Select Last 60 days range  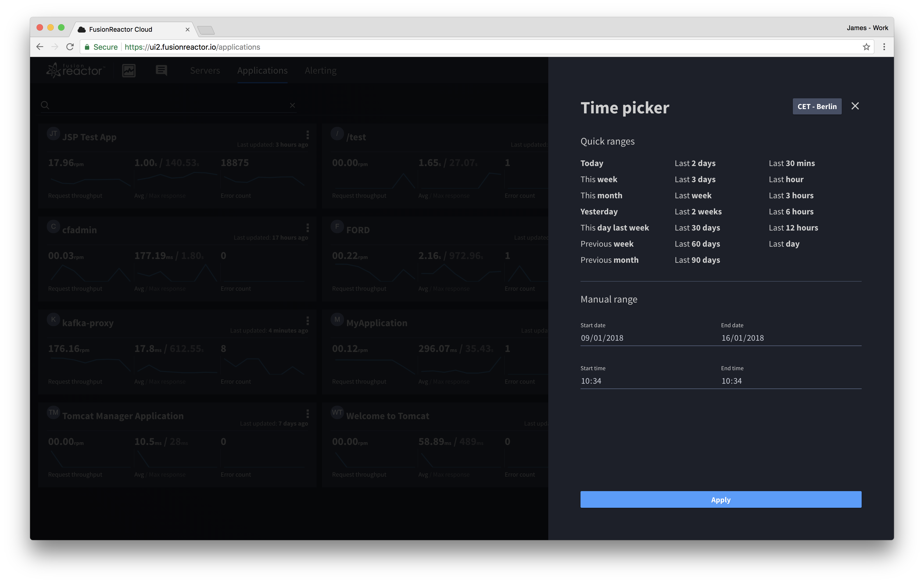697,244
